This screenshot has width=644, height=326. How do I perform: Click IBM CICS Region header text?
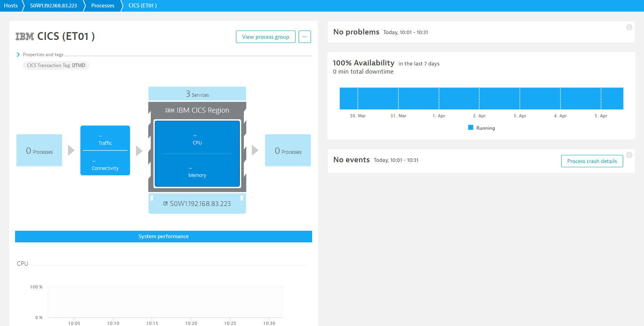click(x=203, y=110)
